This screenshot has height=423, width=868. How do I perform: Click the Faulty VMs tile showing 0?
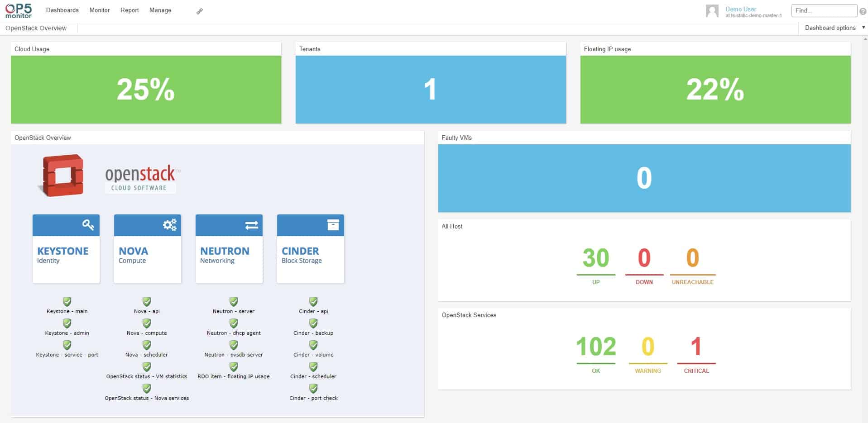[644, 178]
